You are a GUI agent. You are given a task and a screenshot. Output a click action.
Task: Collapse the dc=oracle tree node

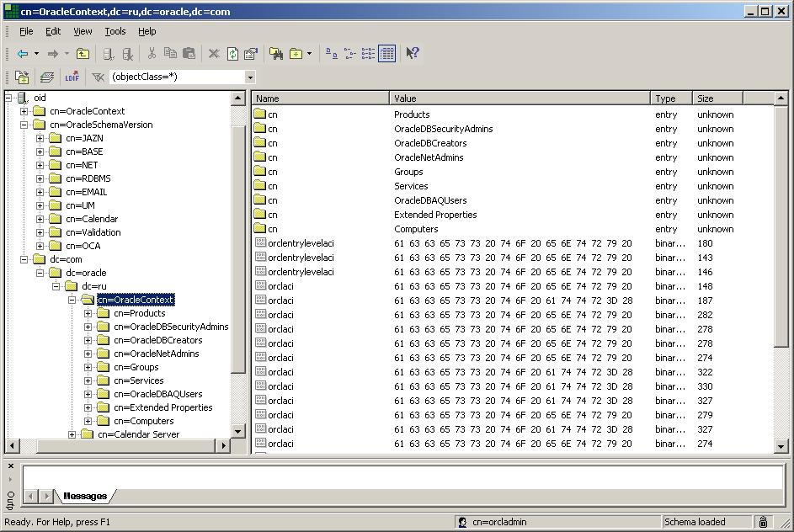[40, 273]
